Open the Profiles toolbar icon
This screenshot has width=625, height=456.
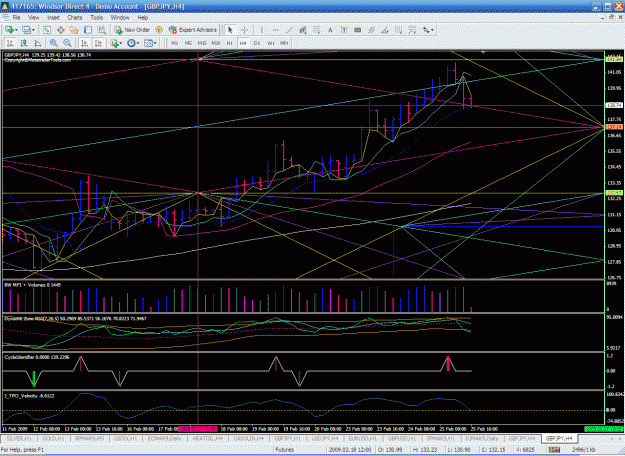point(26,30)
